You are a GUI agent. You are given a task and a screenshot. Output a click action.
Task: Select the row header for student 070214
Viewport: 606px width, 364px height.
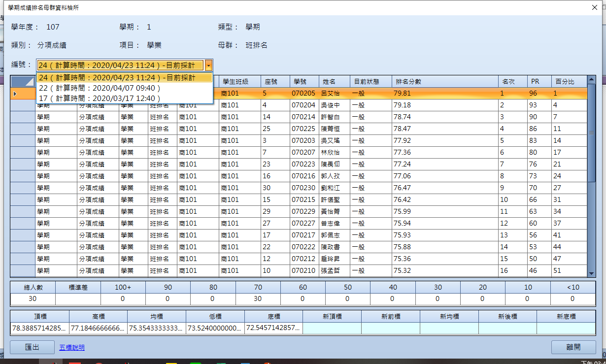coord(23,117)
